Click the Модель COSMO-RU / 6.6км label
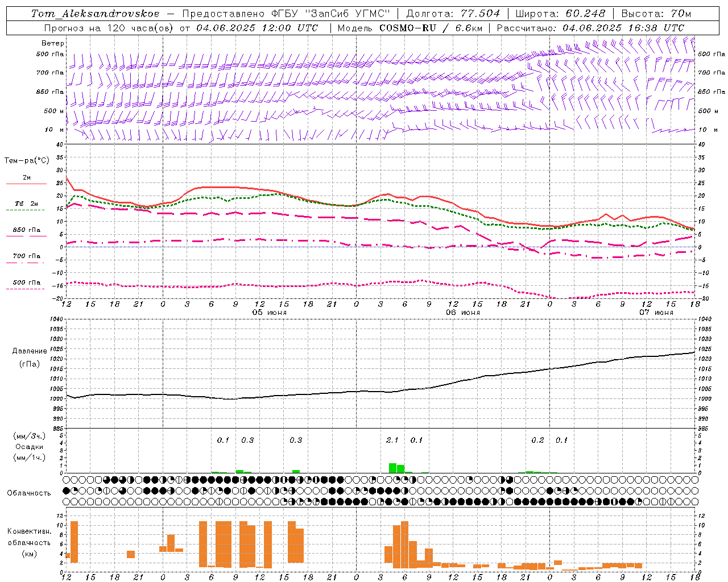The width and height of the screenshot is (728, 582). pyautogui.click(x=411, y=28)
